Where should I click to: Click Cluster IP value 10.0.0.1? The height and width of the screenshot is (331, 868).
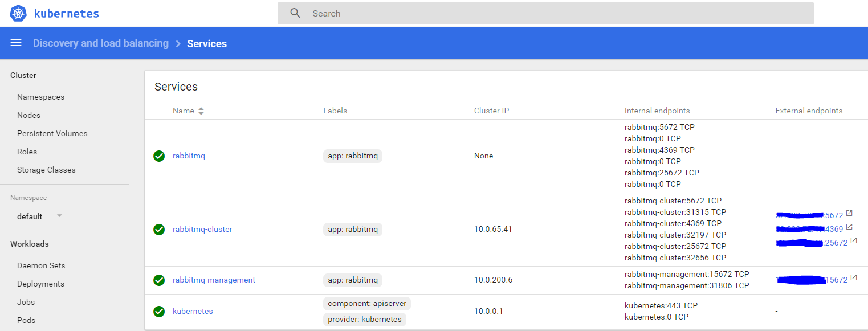pos(488,312)
